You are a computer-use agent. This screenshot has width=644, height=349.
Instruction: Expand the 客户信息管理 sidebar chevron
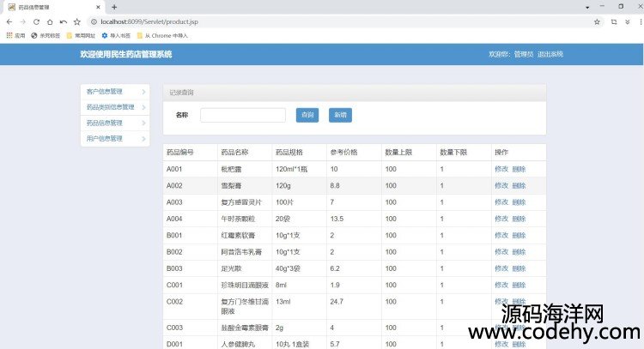click(x=143, y=91)
